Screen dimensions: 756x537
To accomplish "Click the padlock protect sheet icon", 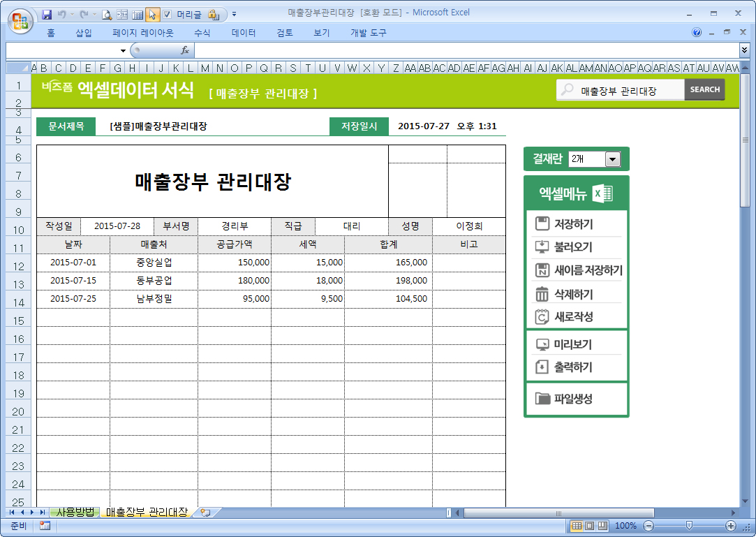I will pyautogui.click(x=214, y=14).
